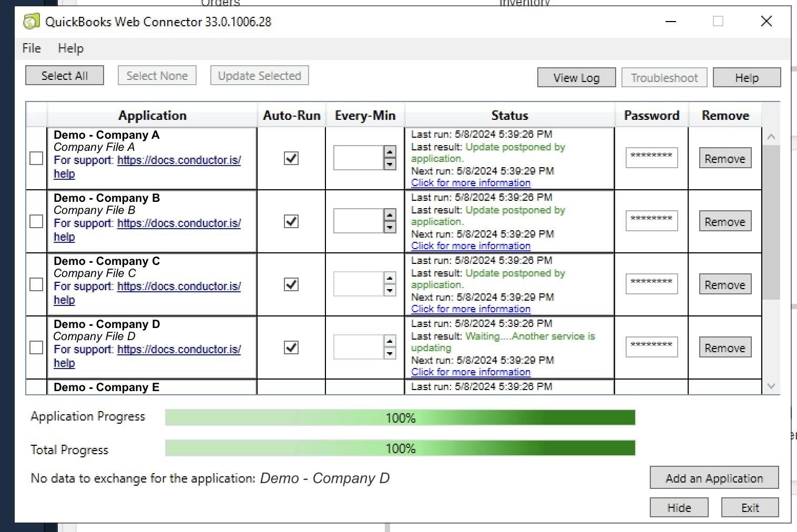Click the password field for Company B

pyautogui.click(x=651, y=221)
